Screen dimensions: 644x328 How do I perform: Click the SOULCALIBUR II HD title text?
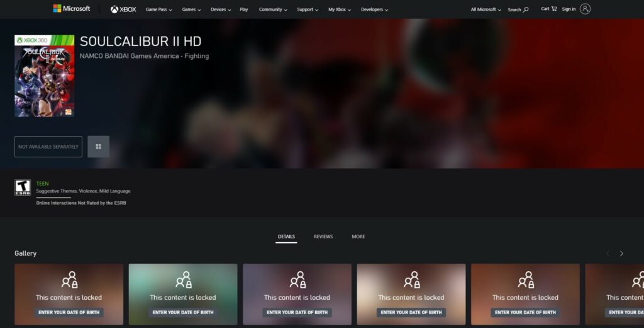click(x=140, y=42)
